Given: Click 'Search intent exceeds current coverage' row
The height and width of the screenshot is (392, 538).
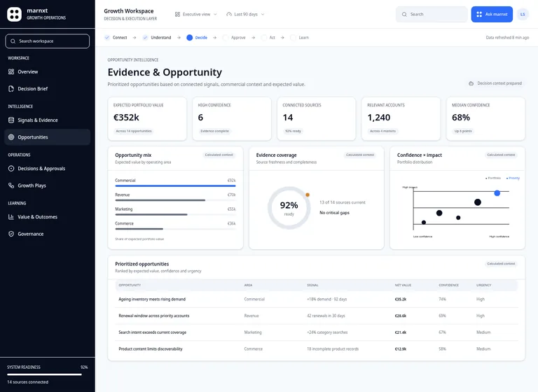Looking at the screenshot, I should [x=317, y=332].
